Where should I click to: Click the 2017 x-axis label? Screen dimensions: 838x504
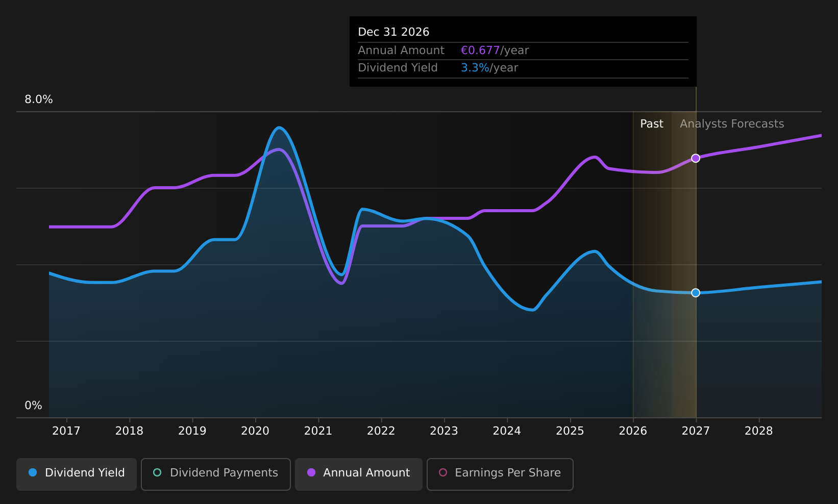[x=66, y=431]
